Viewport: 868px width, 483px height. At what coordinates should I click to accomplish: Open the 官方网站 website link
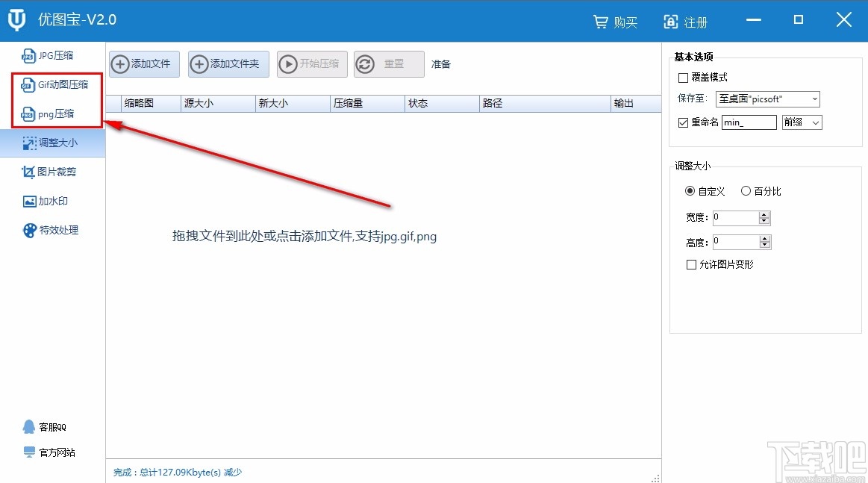coord(52,452)
